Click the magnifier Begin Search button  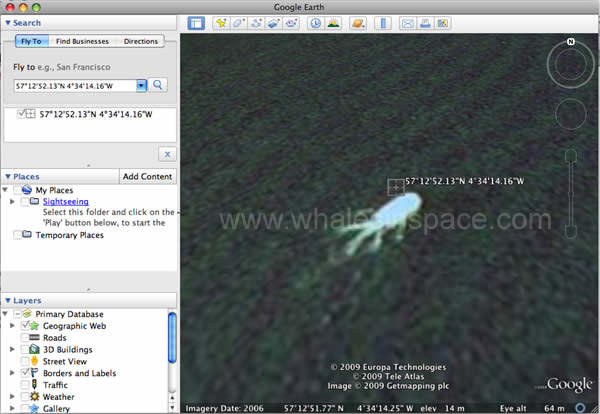[x=158, y=85]
